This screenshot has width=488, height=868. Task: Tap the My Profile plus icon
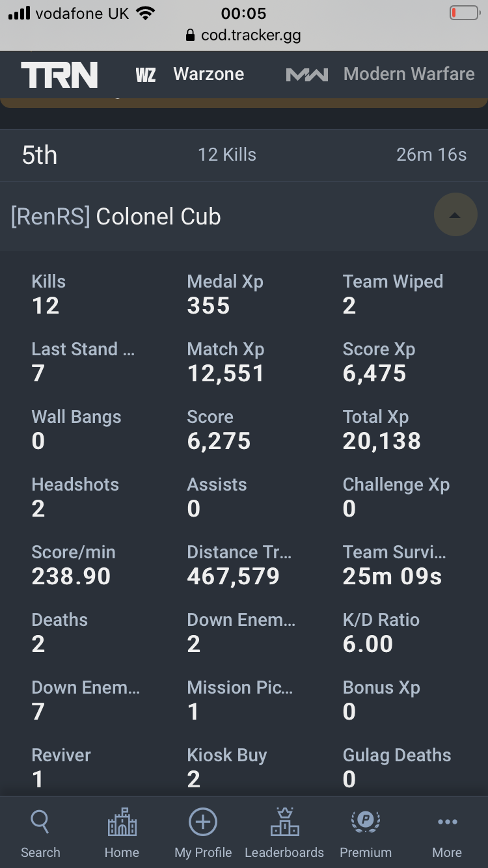(203, 822)
